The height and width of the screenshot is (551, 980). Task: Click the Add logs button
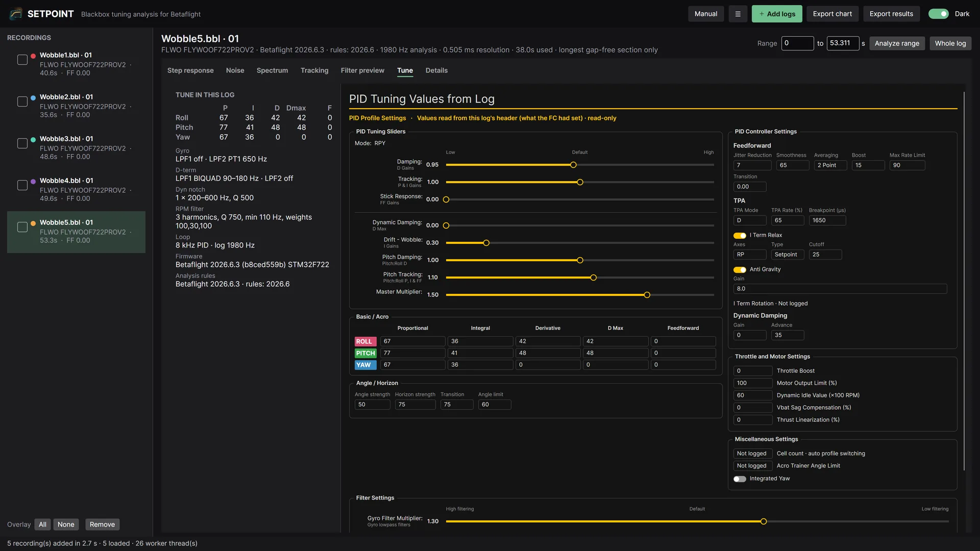777,14
